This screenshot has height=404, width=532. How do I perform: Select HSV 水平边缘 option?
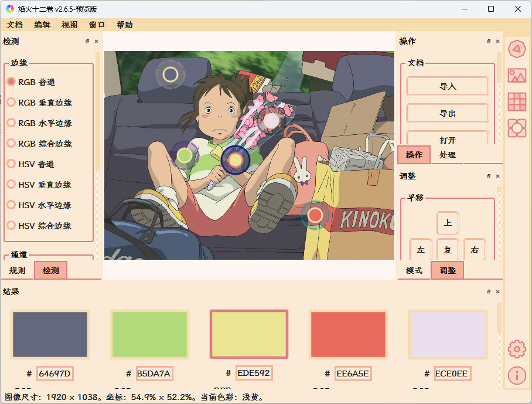[x=39, y=205]
